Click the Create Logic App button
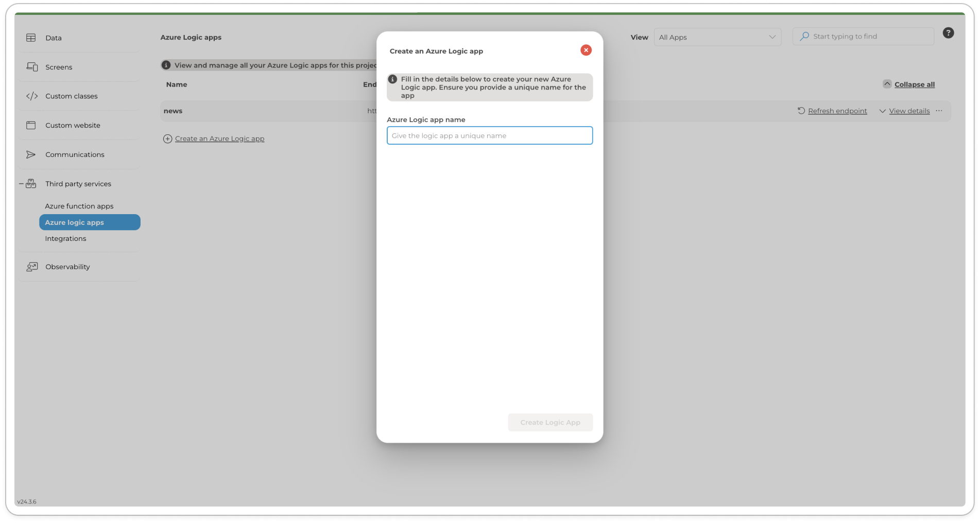980x523 pixels. 550,422
